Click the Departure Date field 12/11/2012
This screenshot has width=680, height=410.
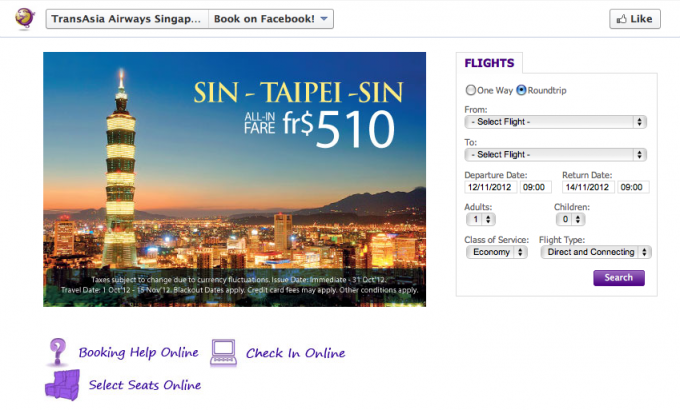tap(490, 187)
